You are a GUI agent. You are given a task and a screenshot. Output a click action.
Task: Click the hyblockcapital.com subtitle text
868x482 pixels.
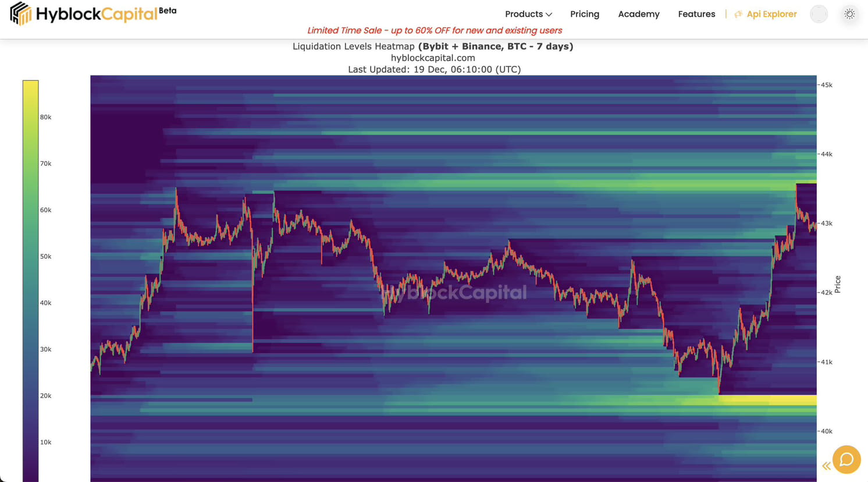point(433,58)
